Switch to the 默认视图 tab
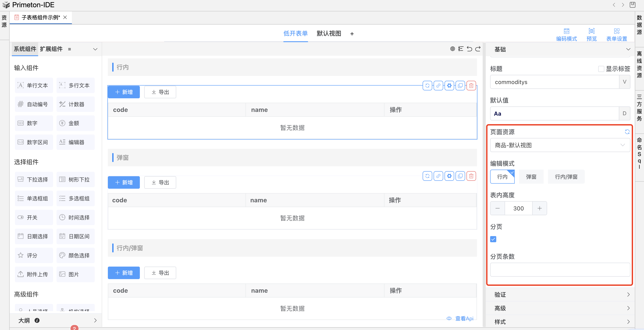 click(329, 34)
